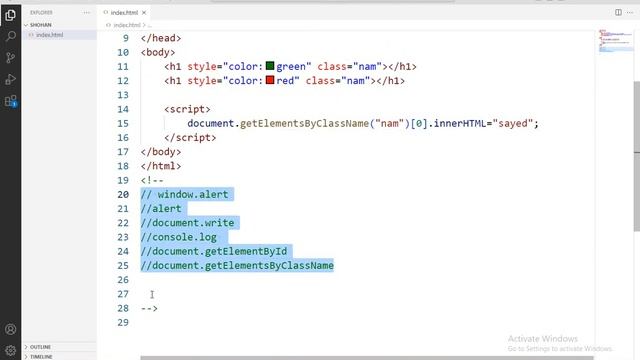The image size is (640, 360).
Task: Click the horizontal editor scrollbar
Action: (x=367, y=358)
